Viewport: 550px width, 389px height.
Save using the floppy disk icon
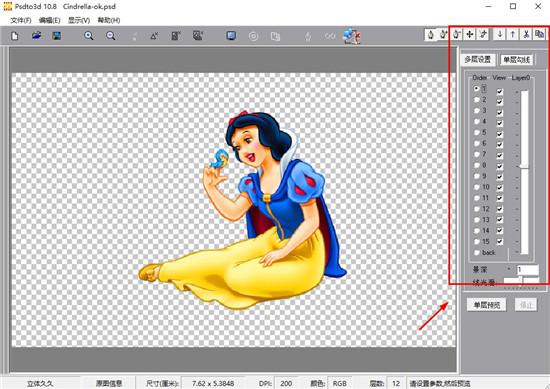point(56,35)
